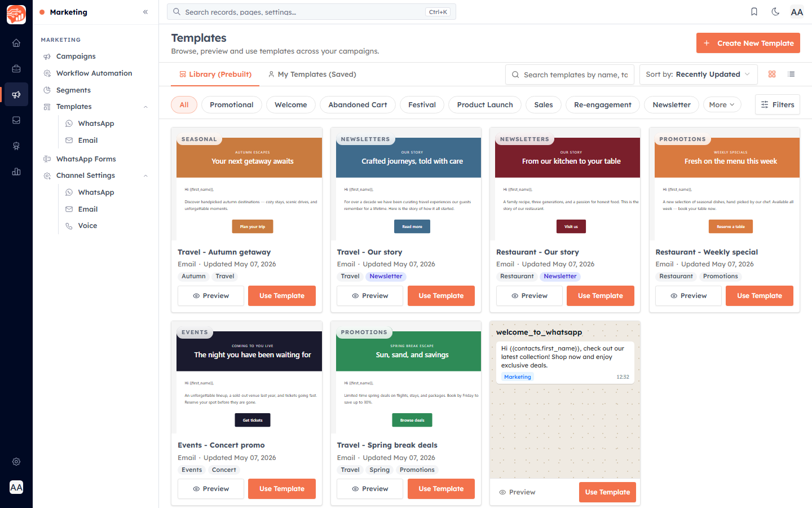Focus the global search records field
The image size is (812, 508).
(311, 12)
